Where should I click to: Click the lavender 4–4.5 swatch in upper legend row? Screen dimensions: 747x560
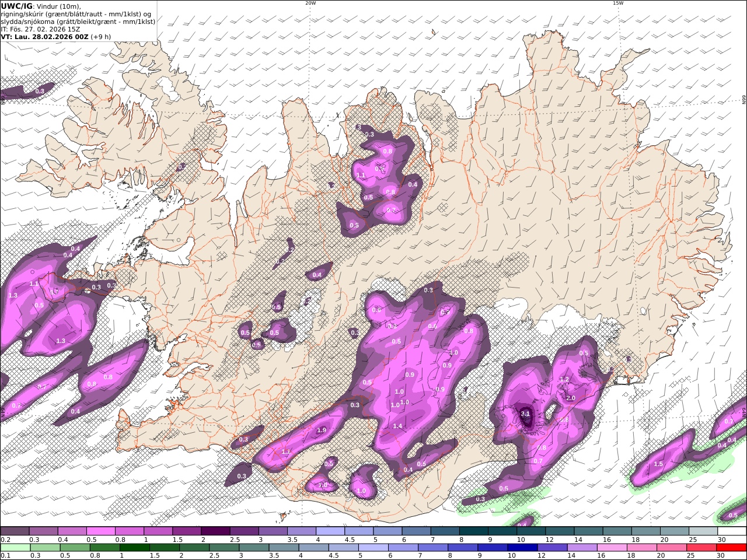point(329,531)
